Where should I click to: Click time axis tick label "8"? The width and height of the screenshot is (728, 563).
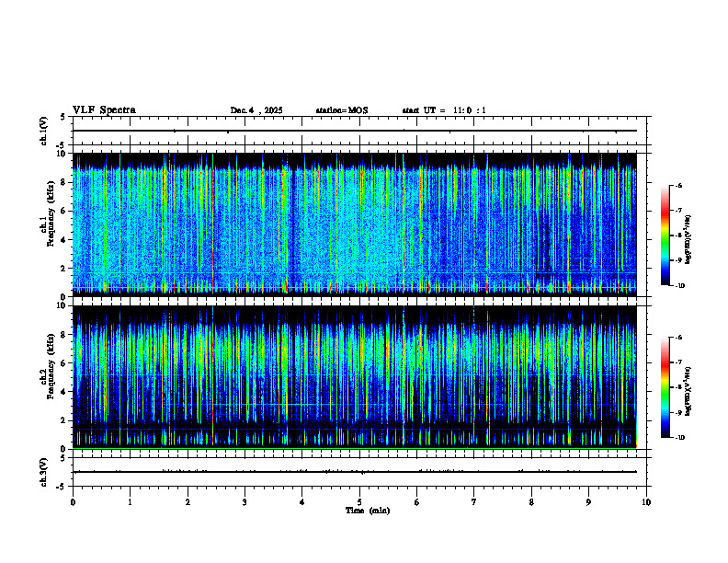pos(531,502)
